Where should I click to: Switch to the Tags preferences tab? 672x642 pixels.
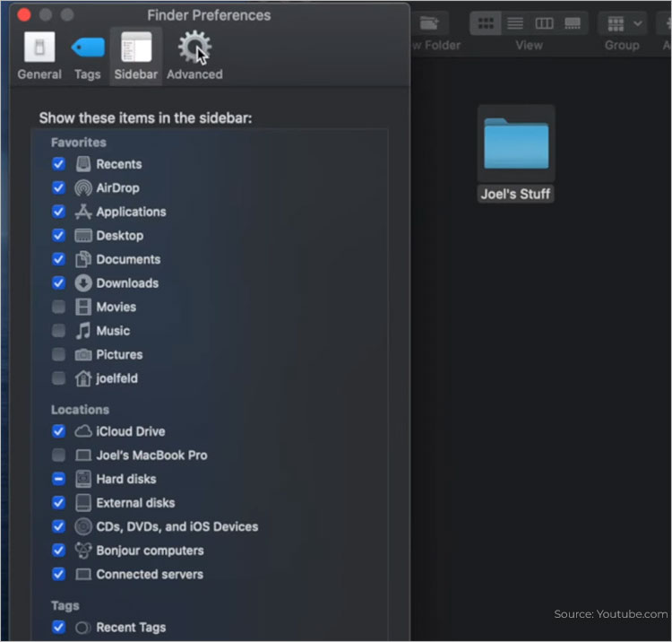tap(88, 56)
